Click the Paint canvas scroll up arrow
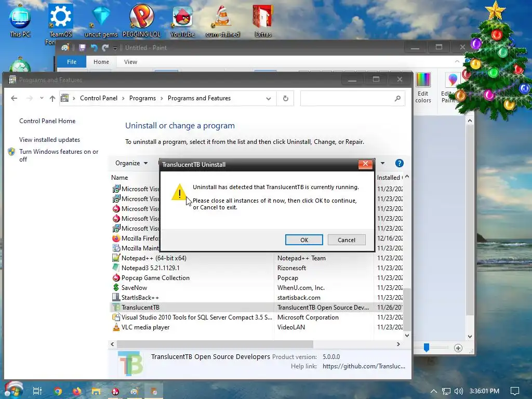The height and width of the screenshot is (399, 532). [x=470, y=121]
